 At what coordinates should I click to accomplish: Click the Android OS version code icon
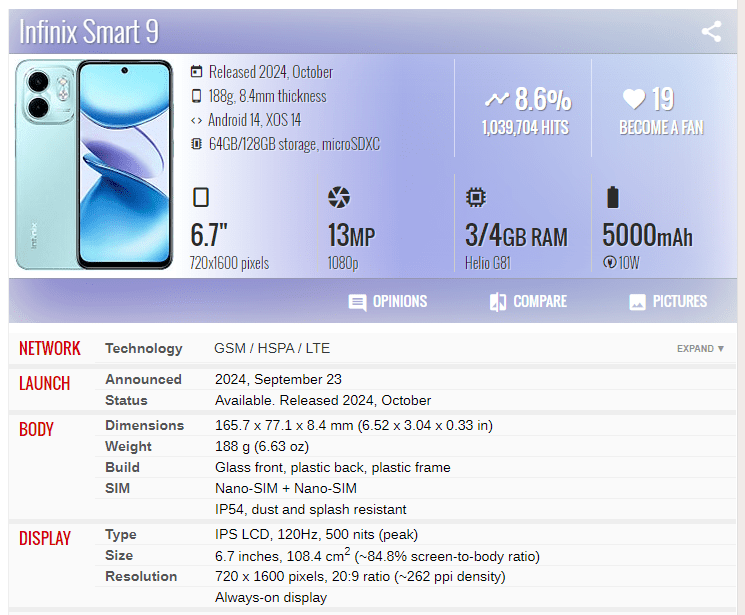click(x=196, y=120)
